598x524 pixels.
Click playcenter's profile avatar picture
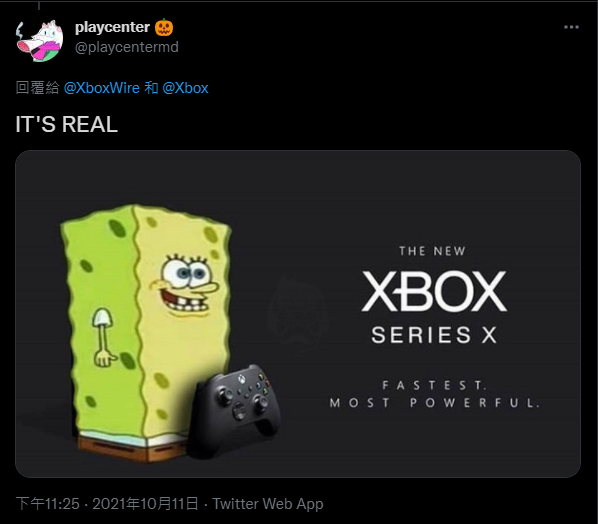pos(39,40)
